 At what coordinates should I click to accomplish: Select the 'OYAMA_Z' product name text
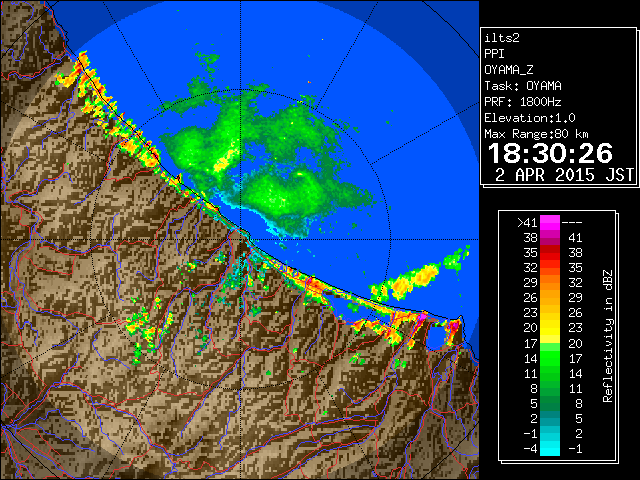coord(508,70)
